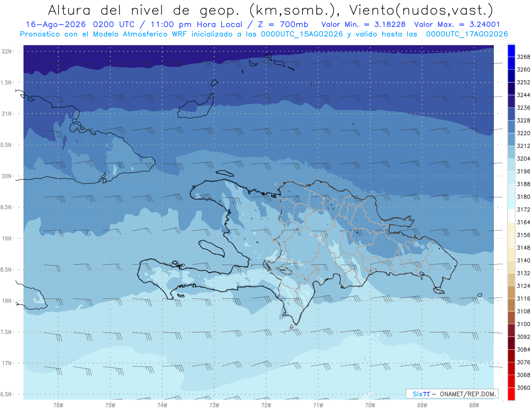This screenshot has width=532, height=411.
Task: Click the legend value 3108
Action: (x=524, y=311)
